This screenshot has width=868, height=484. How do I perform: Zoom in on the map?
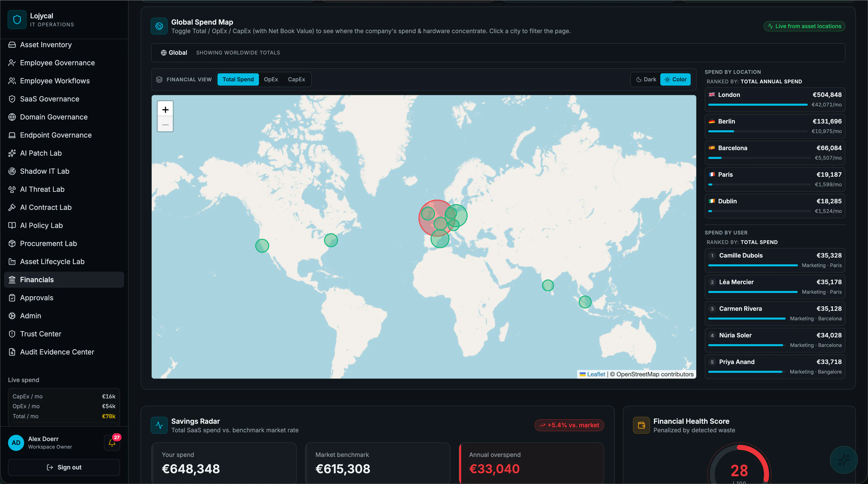point(165,109)
